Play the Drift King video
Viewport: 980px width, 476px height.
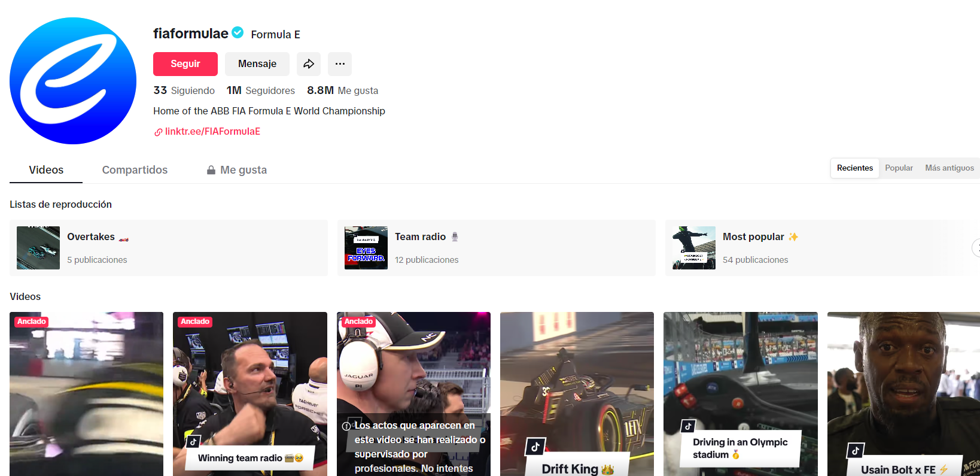577,394
